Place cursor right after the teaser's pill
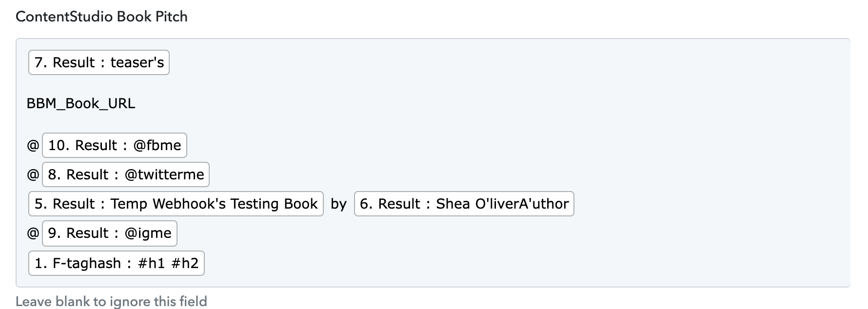This screenshot has height=309, width=868. (x=173, y=62)
